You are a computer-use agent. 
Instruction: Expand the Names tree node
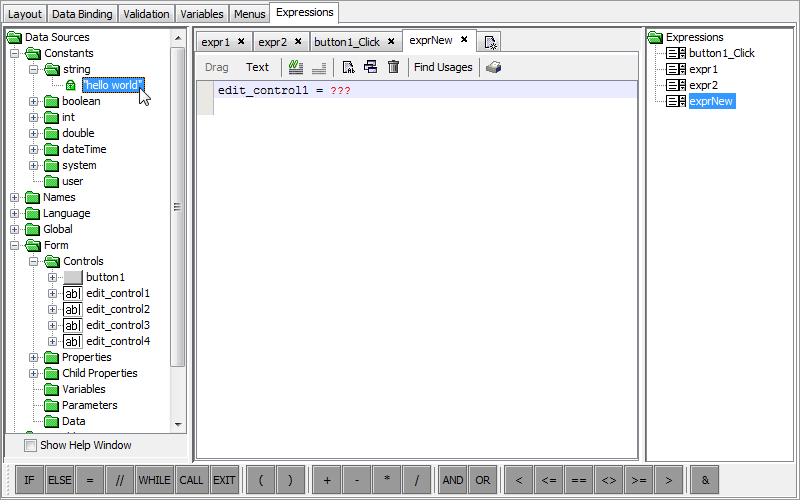[x=15, y=197]
